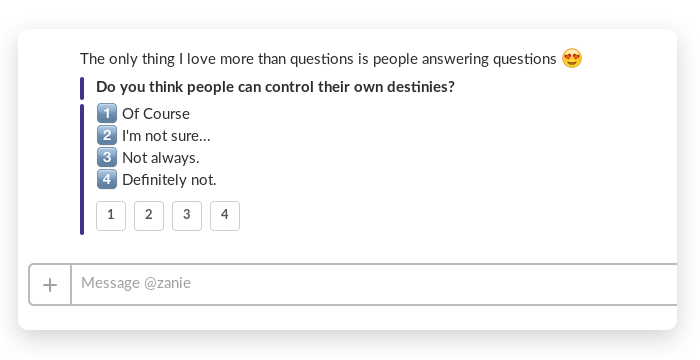Click the blue keycap 3 emoji
Image resolution: width=700 pixels, height=360 pixels.
tap(107, 157)
